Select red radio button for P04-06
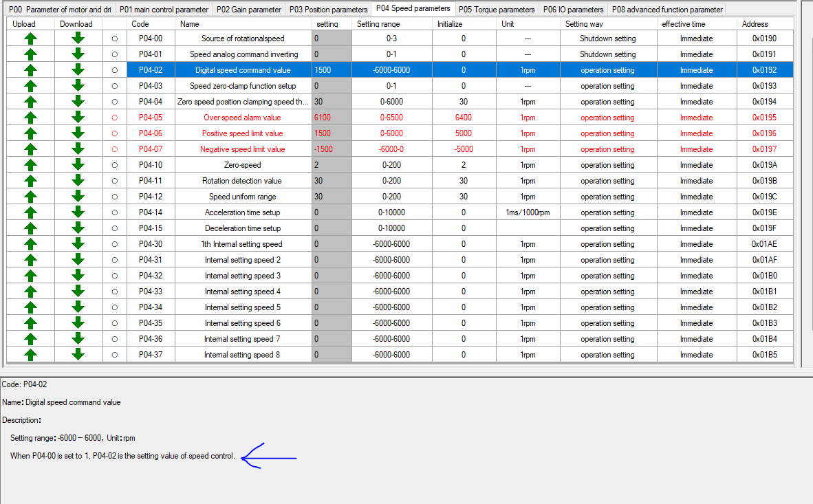 coord(115,133)
